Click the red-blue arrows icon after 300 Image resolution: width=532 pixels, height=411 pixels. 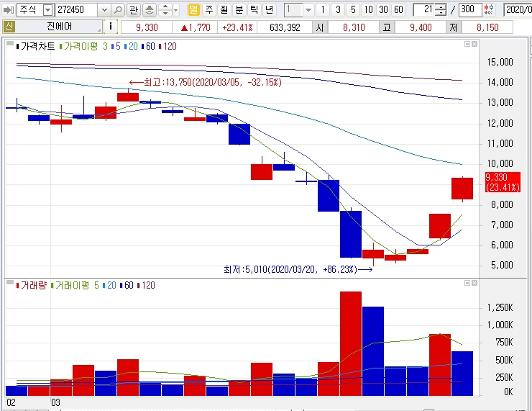(489, 10)
